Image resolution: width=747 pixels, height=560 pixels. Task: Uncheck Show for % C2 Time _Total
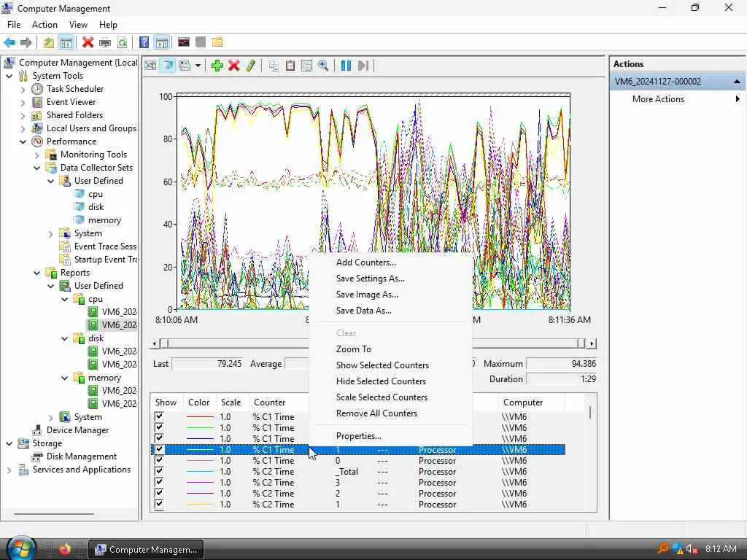(x=159, y=472)
